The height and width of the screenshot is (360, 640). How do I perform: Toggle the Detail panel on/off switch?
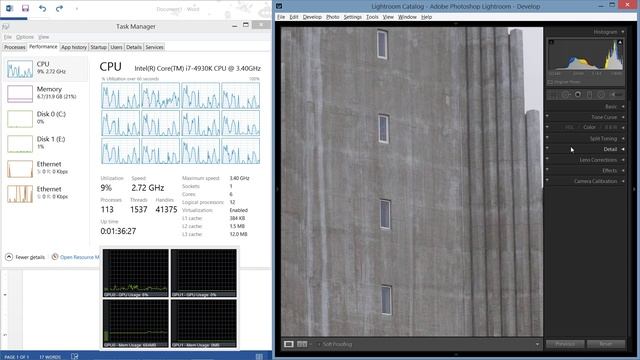click(547, 148)
